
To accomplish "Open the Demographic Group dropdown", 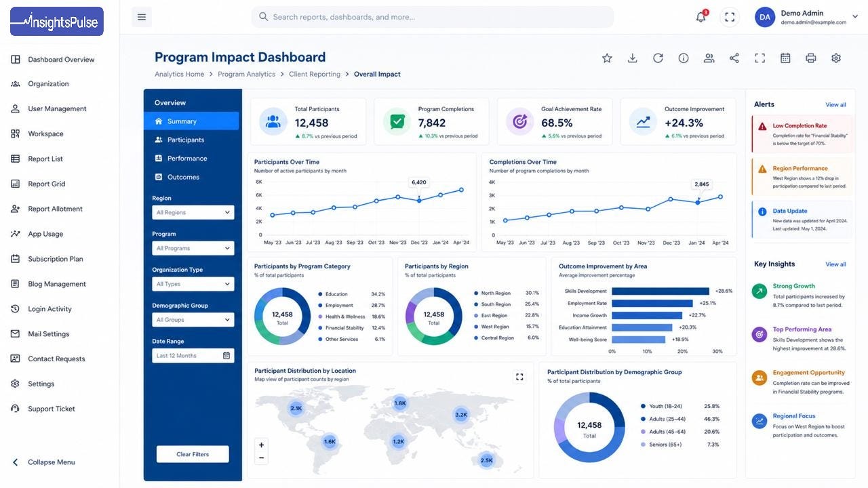I will pyautogui.click(x=193, y=320).
